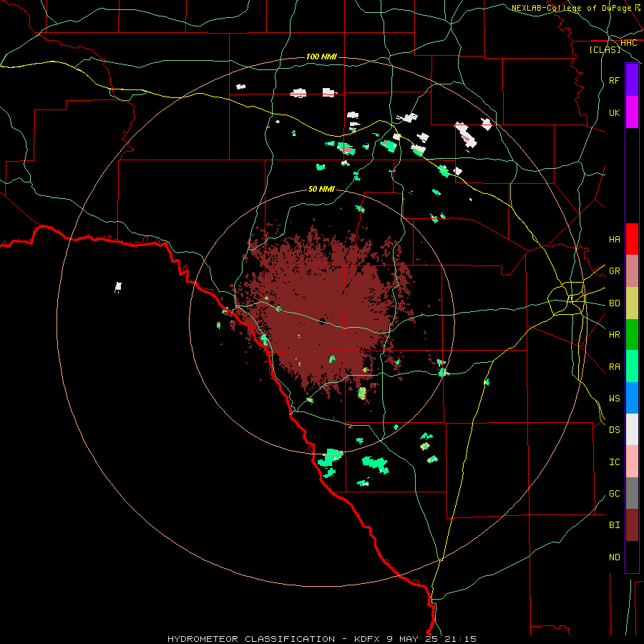Click the HA legend label
The image size is (644, 644).
pos(615,239)
